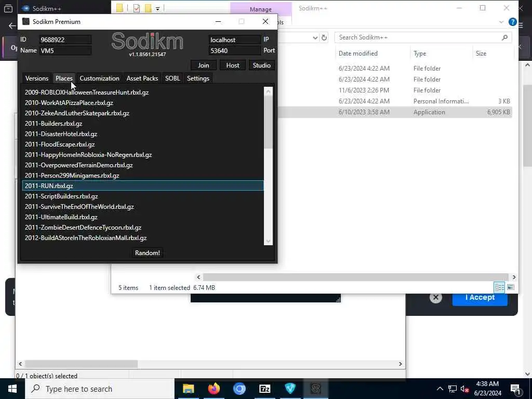Select 2011-RUN.rbxl.gz place
This screenshot has width=532, height=399.
click(x=143, y=186)
